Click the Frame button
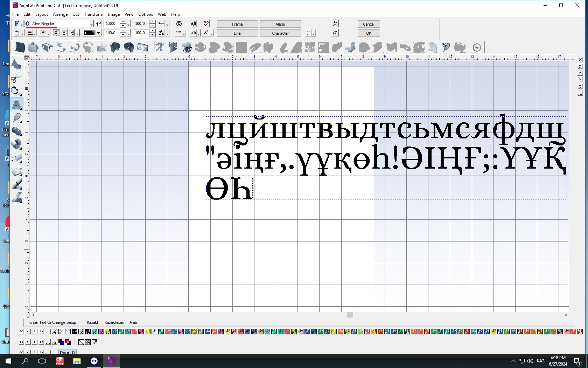 coord(237,24)
